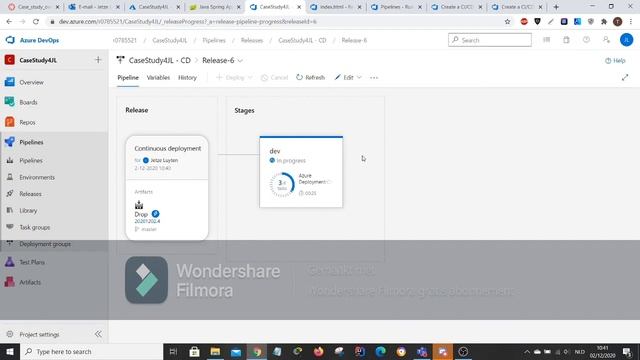Click the Drop artifact build number link
Viewport: 640px width, 360px height.
coord(147,221)
